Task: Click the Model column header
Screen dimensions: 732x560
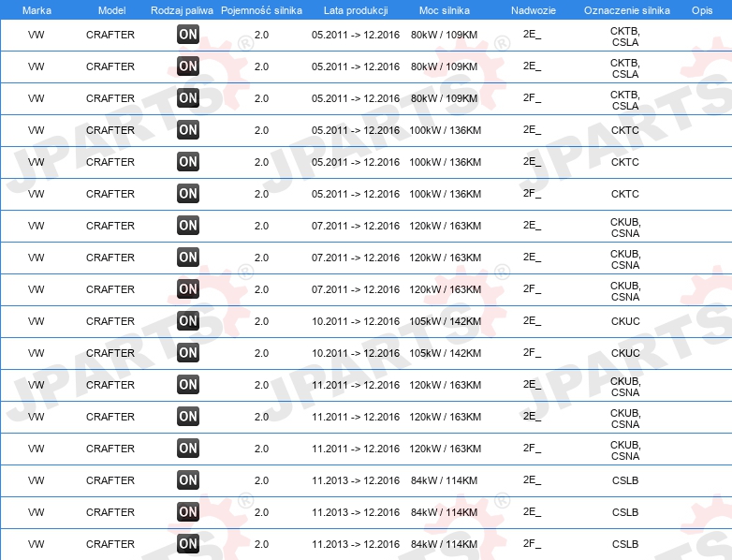Action: point(112,10)
